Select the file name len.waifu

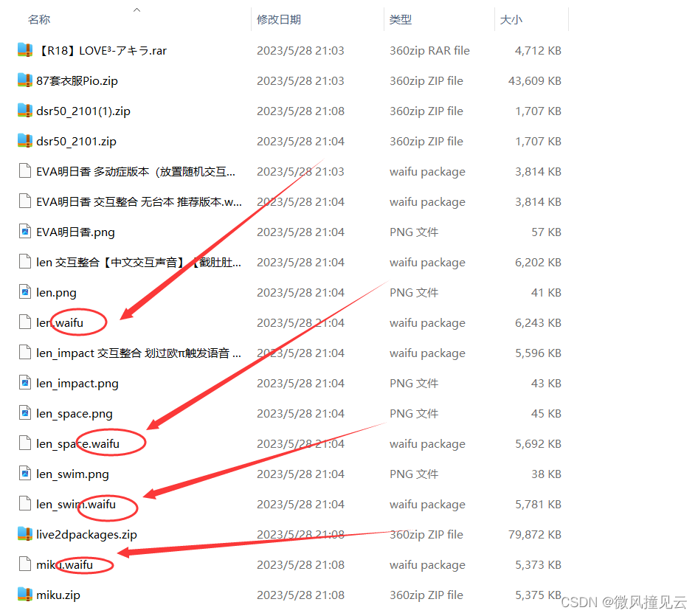pos(60,323)
